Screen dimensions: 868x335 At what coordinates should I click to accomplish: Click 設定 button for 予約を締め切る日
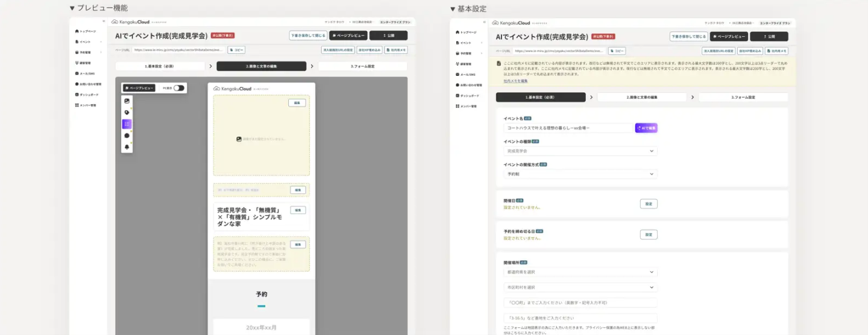pos(648,234)
